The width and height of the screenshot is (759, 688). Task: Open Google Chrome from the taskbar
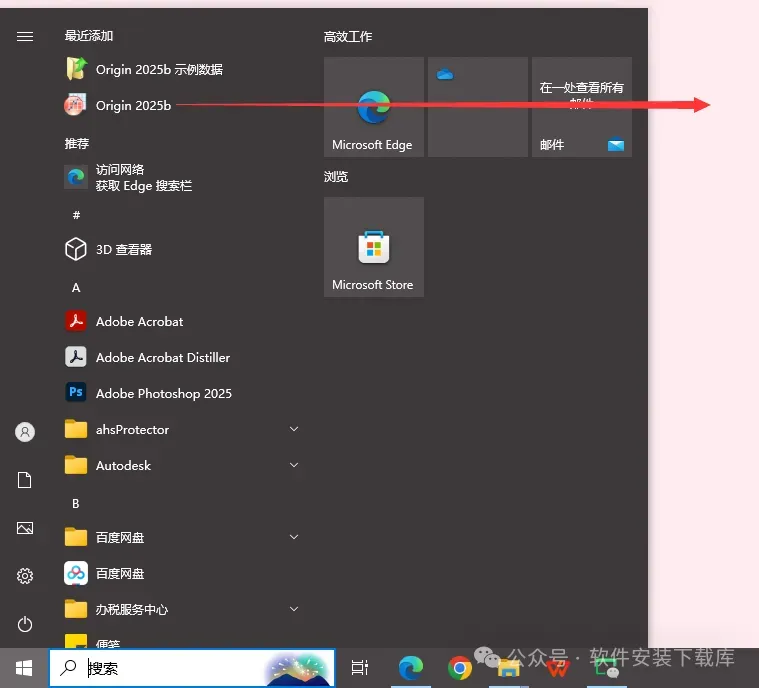pyautogui.click(x=460, y=668)
